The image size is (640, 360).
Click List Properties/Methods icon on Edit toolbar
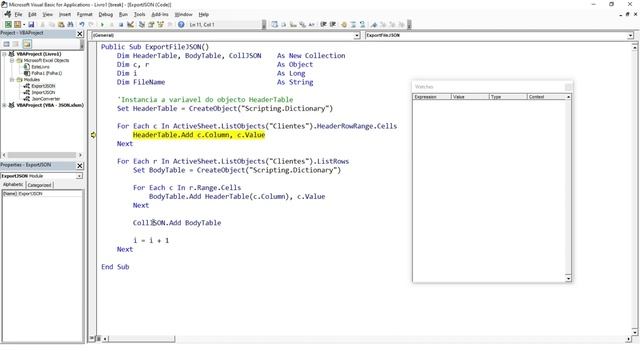[x=274, y=24]
